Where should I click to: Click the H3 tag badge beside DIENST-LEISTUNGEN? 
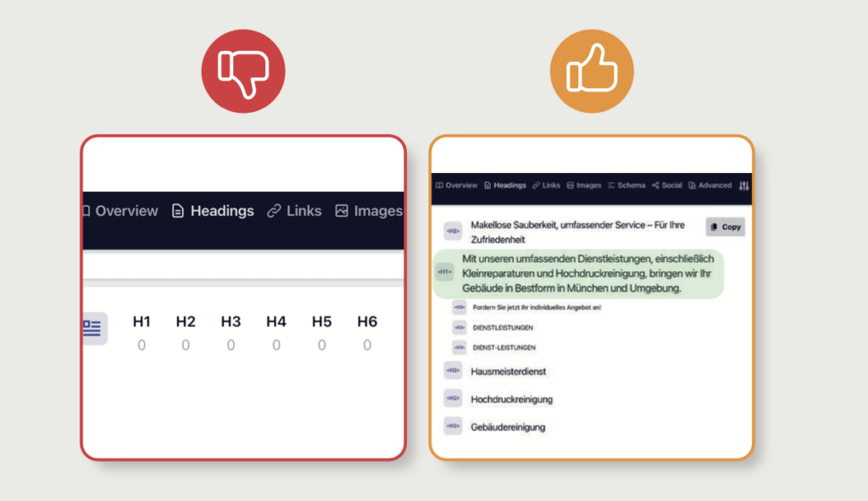(459, 348)
